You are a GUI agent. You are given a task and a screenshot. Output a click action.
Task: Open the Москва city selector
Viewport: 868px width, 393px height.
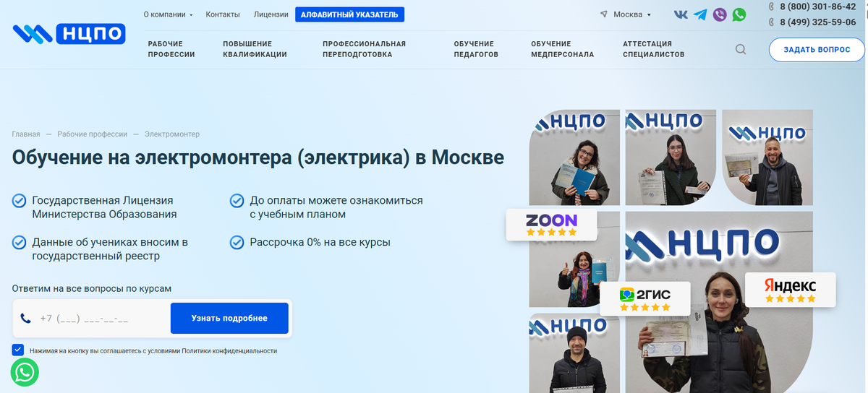626,14
